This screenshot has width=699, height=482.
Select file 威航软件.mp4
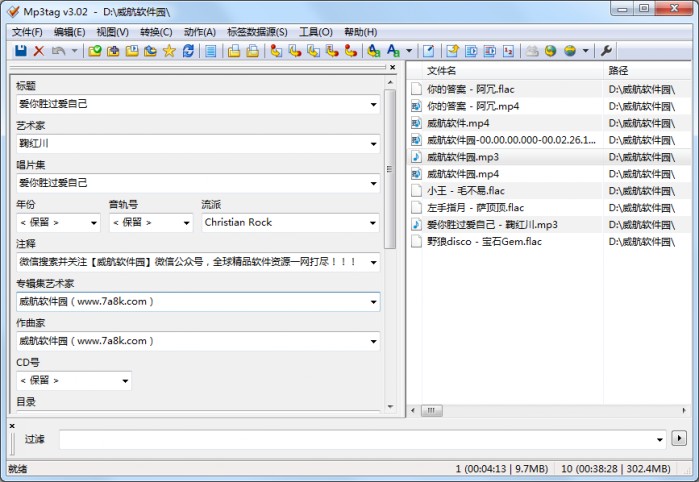pos(458,123)
